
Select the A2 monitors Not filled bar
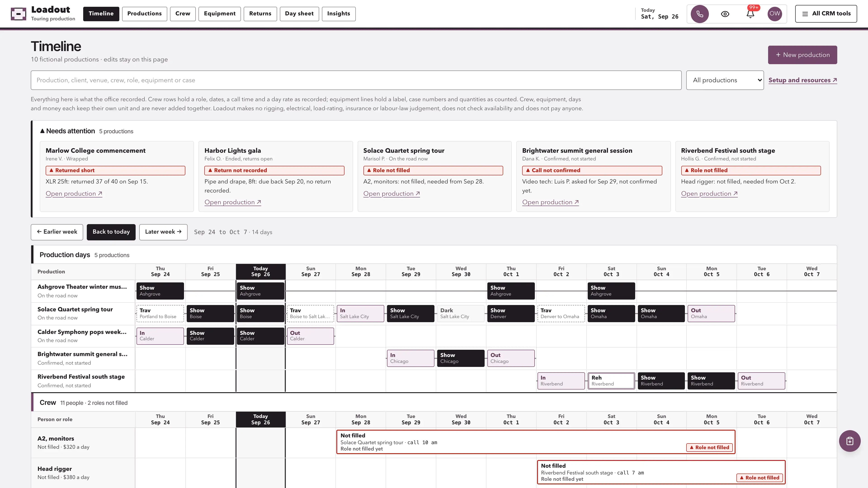pyautogui.click(x=535, y=442)
